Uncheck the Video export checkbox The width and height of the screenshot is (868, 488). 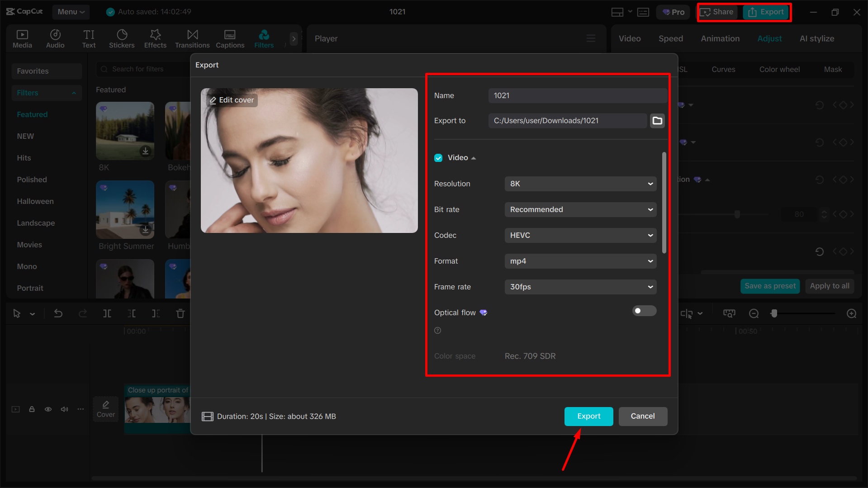click(x=438, y=157)
